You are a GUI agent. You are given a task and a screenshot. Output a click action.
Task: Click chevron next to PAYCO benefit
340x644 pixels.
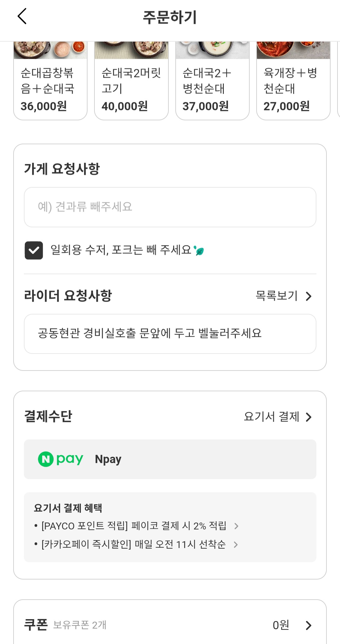click(236, 526)
